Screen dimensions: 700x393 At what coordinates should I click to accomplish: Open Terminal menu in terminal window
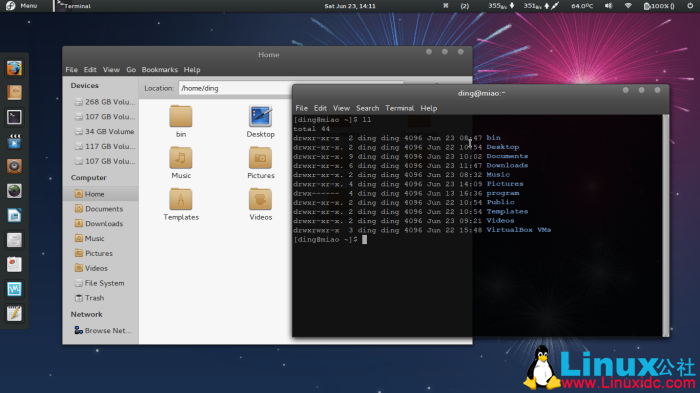click(400, 108)
